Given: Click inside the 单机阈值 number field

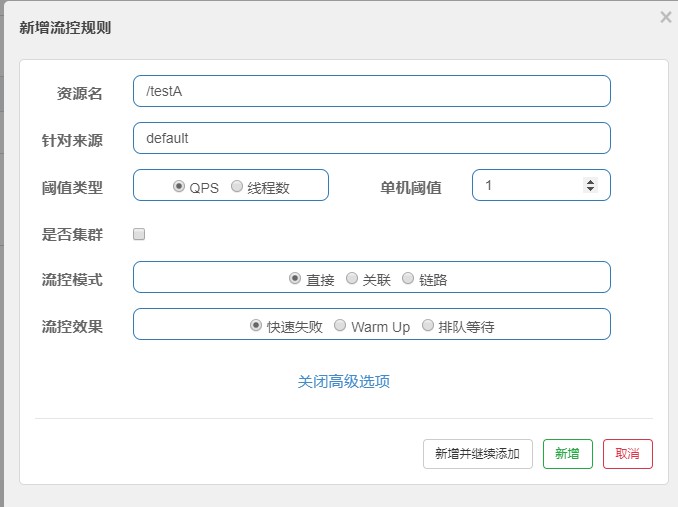Looking at the screenshot, I should pos(525,185).
